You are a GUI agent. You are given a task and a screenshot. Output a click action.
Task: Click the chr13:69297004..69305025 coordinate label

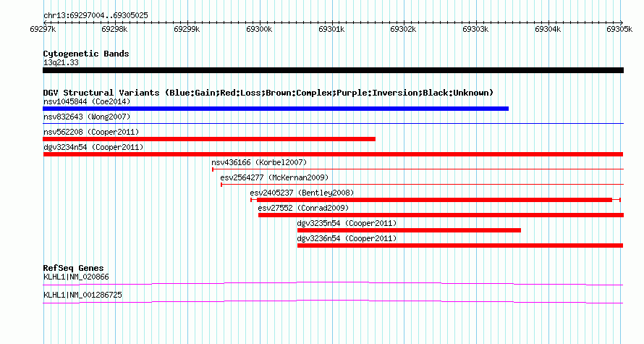click(x=96, y=16)
